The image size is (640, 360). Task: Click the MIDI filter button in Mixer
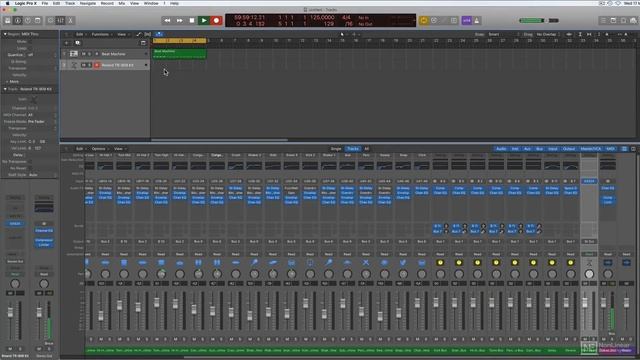click(x=611, y=149)
